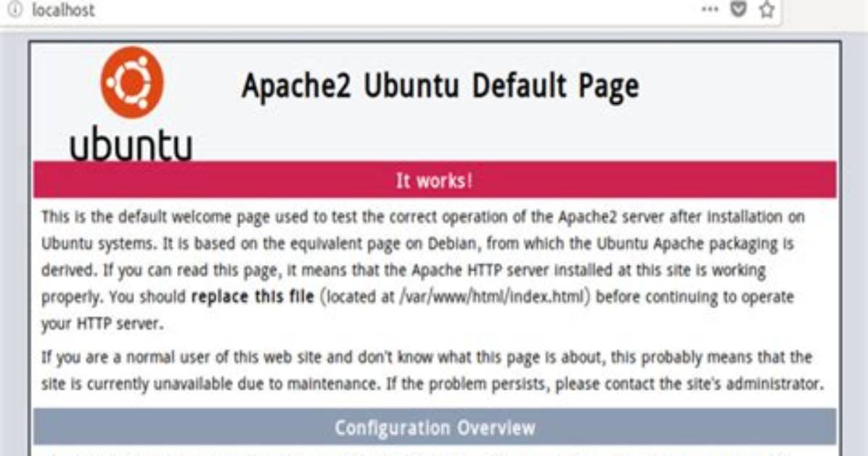The height and width of the screenshot is (456, 868).
Task: Click the Pocket save icon
Action: (739, 9)
